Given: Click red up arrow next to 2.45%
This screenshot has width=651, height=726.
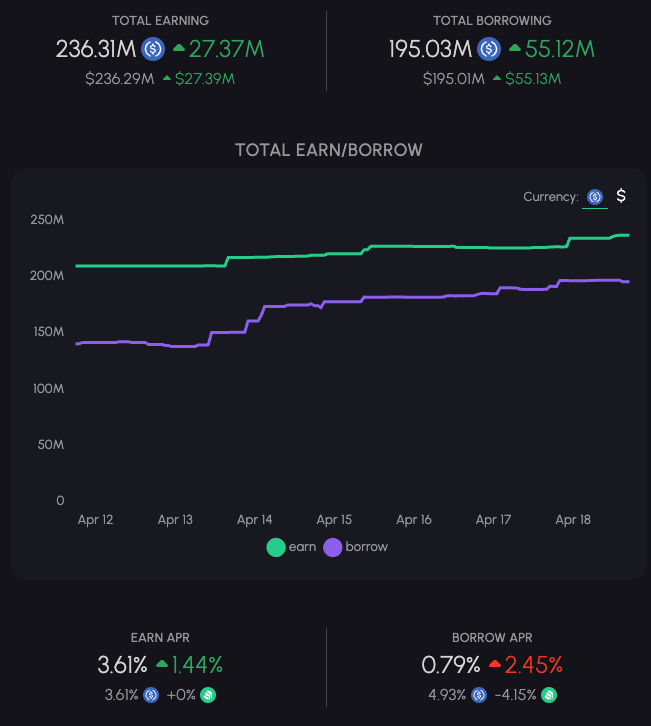Looking at the screenshot, I should 495,664.
